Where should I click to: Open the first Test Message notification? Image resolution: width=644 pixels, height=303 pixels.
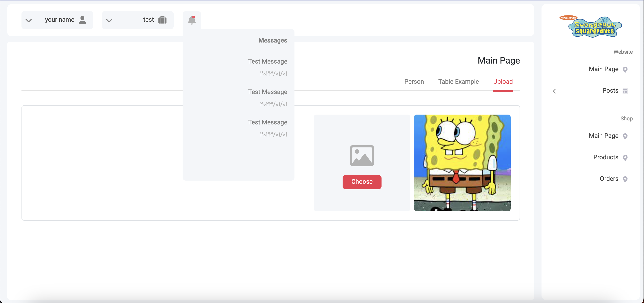(x=267, y=62)
